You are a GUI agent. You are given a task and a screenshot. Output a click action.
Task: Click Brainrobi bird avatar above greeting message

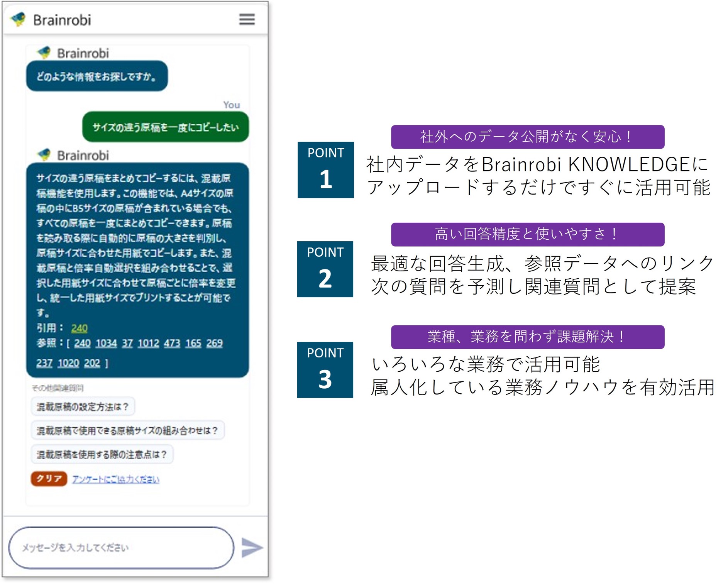click(x=44, y=52)
